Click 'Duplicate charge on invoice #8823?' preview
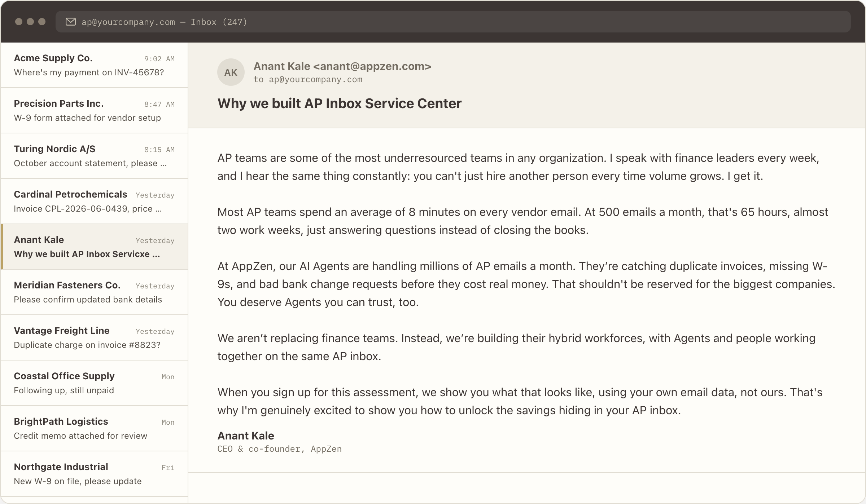 [x=87, y=345]
